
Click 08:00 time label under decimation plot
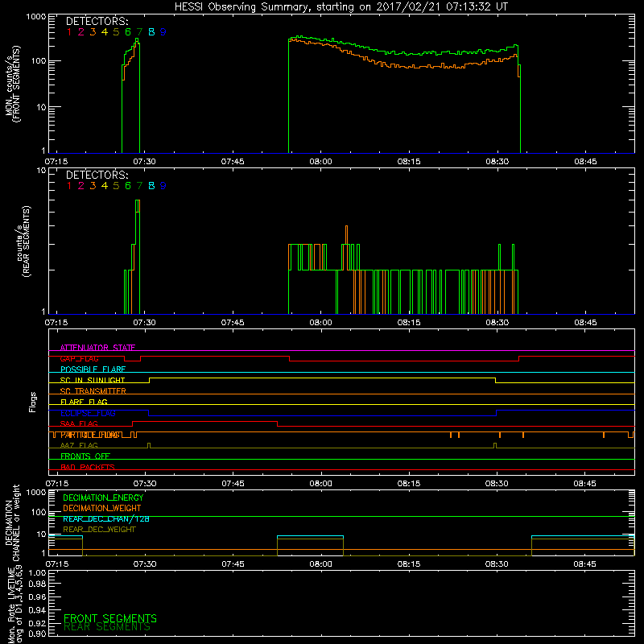pyautogui.click(x=320, y=564)
